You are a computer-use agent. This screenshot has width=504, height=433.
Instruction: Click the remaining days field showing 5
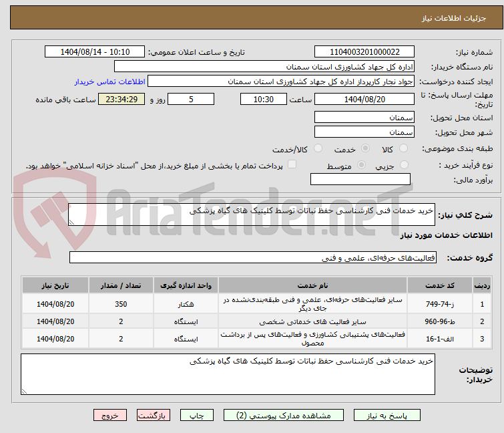coord(191,99)
